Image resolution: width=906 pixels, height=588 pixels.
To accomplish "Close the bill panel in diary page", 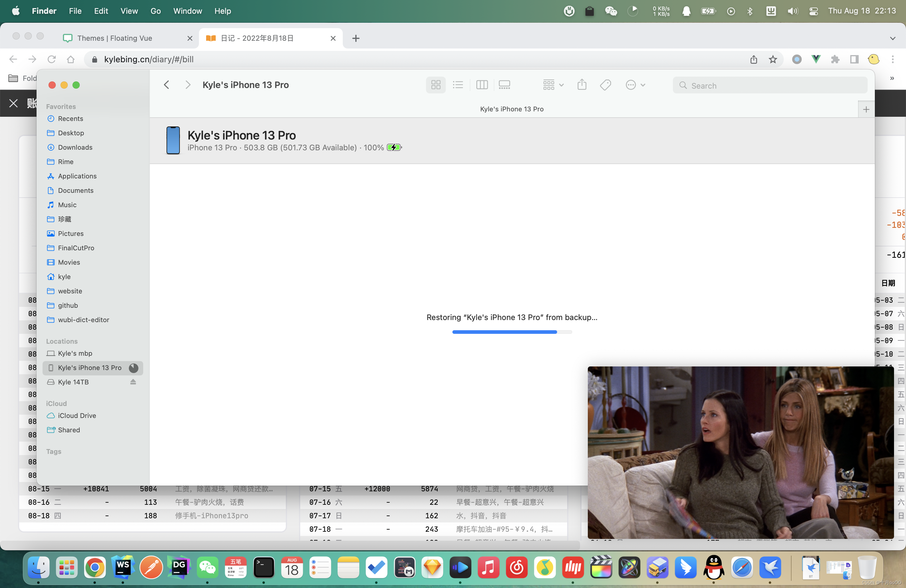I will coord(13,103).
